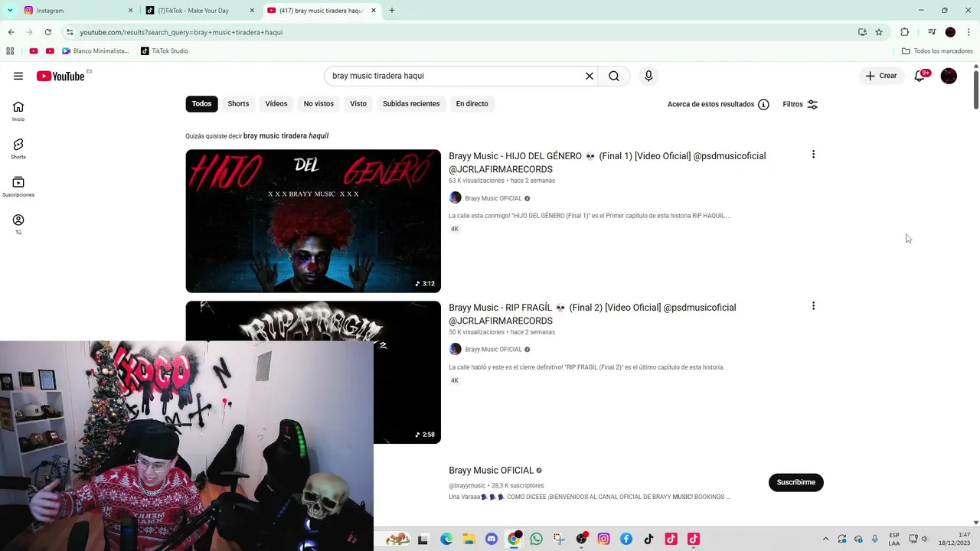
Task: Clear the search box text
Action: click(590, 76)
